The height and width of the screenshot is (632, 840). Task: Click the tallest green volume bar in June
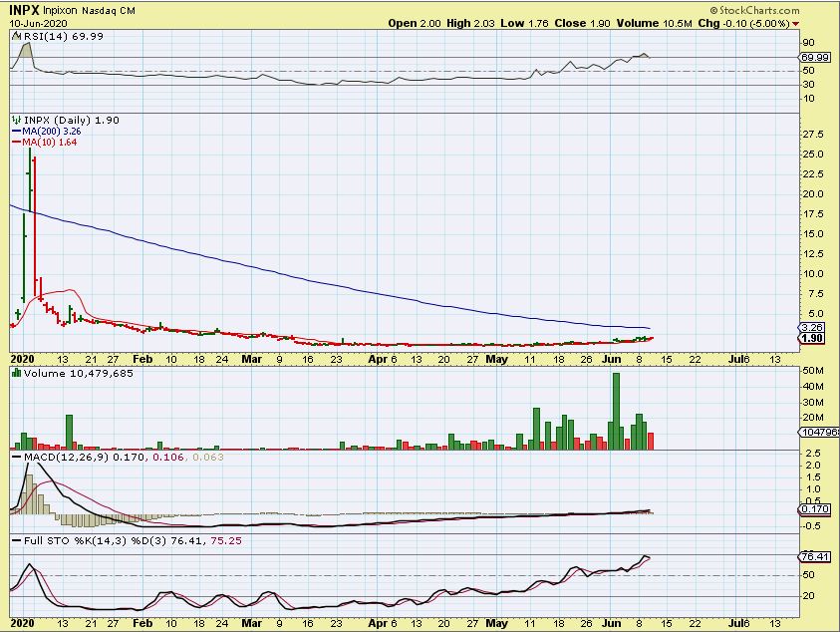[x=616, y=411]
